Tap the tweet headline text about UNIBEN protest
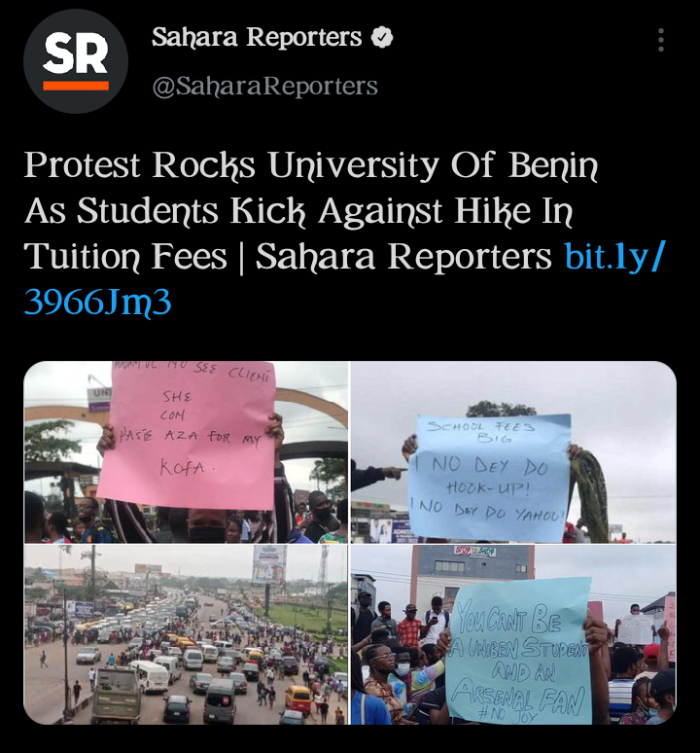 coord(312,211)
